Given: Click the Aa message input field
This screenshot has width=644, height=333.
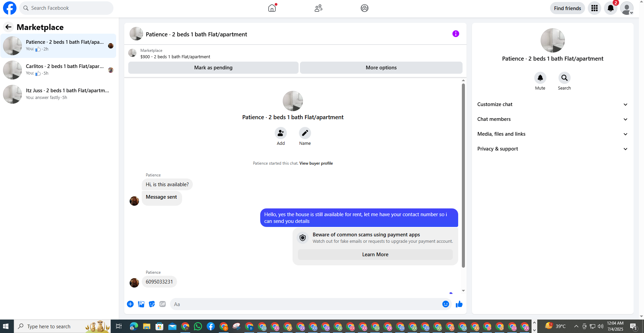Looking at the screenshot, I should click(306, 304).
